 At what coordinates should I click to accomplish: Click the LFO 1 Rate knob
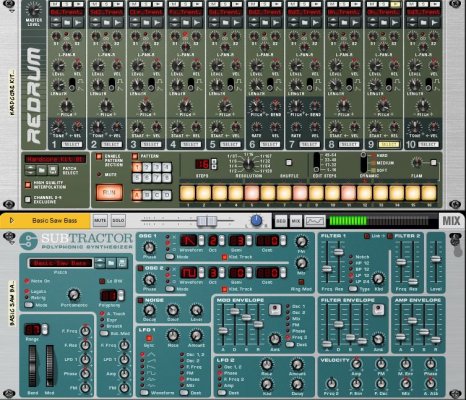point(172,336)
